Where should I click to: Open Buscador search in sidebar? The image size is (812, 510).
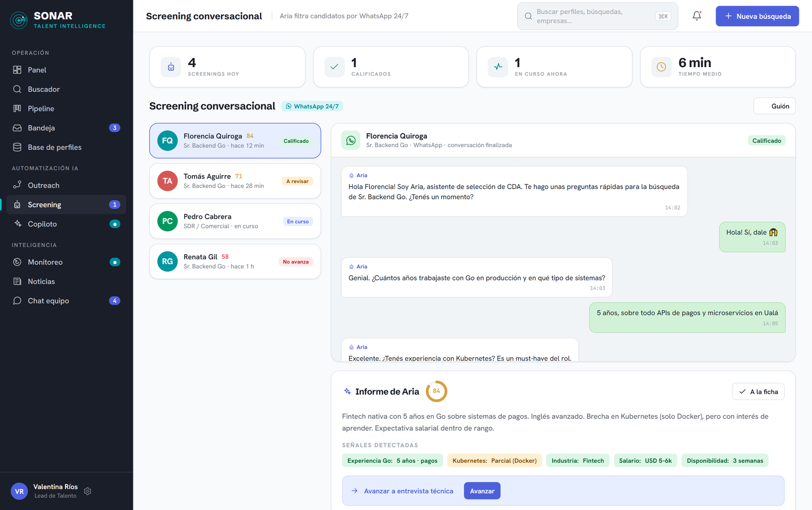click(66, 89)
